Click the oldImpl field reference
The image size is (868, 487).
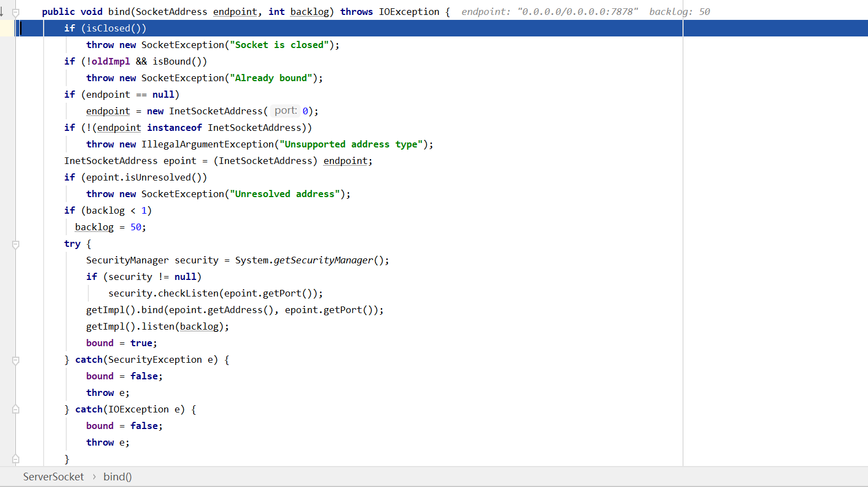pyautogui.click(x=111, y=61)
